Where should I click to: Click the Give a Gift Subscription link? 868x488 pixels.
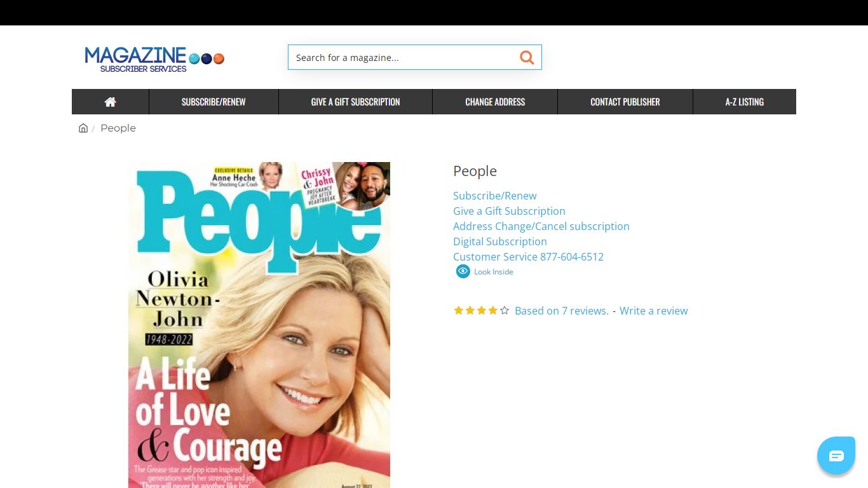509,211
